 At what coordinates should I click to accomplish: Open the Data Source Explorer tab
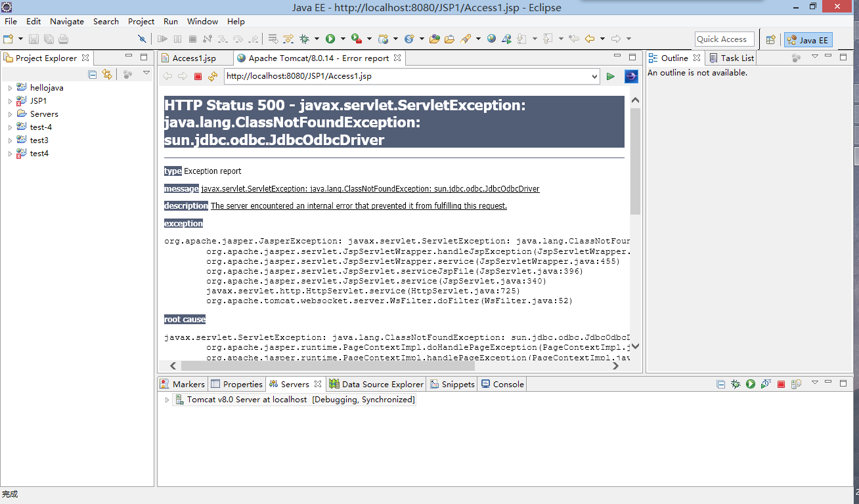click(x=376, y=384)
